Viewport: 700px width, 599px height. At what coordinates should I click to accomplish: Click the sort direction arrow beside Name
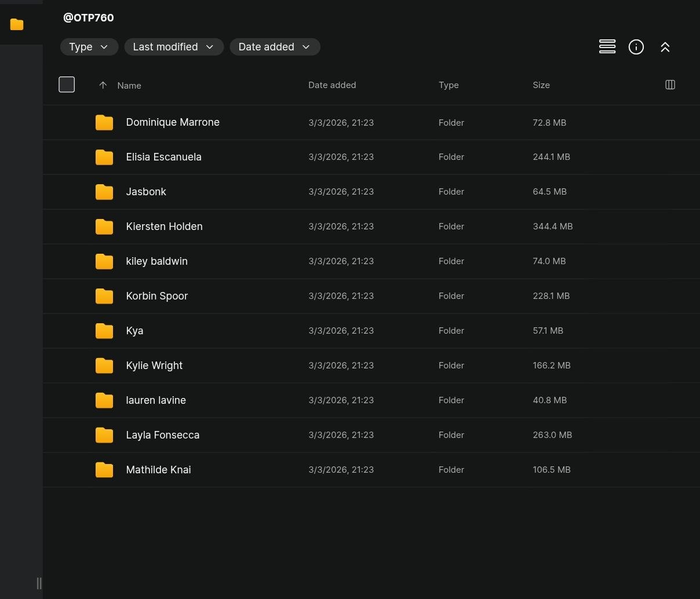coord(103,85)
